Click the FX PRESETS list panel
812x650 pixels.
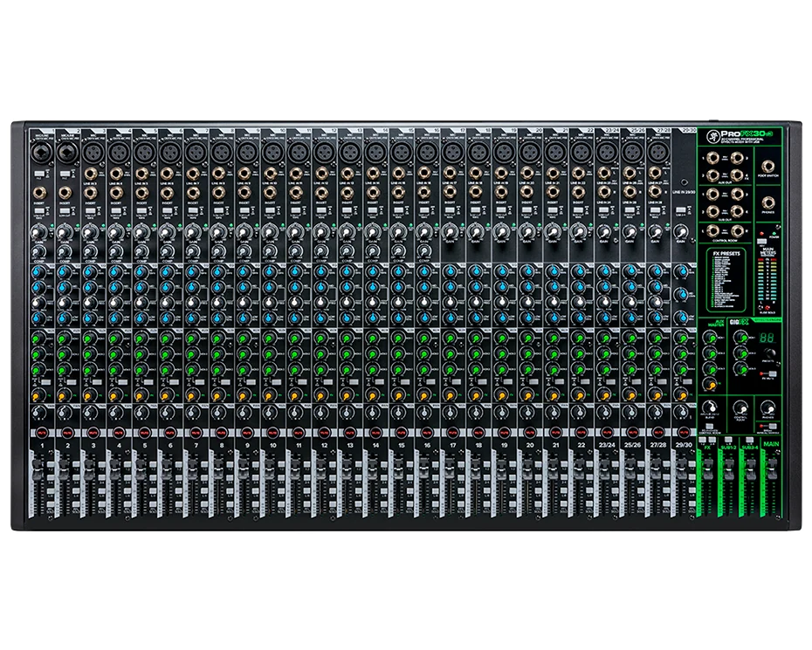click(x=727, y=279)
